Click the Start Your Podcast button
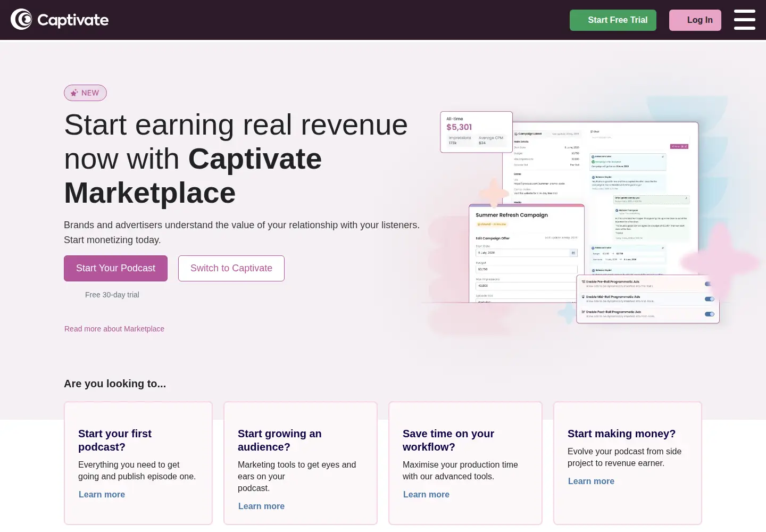The width and height of the screenshot is (766, 532). click(x=115, y=268)
